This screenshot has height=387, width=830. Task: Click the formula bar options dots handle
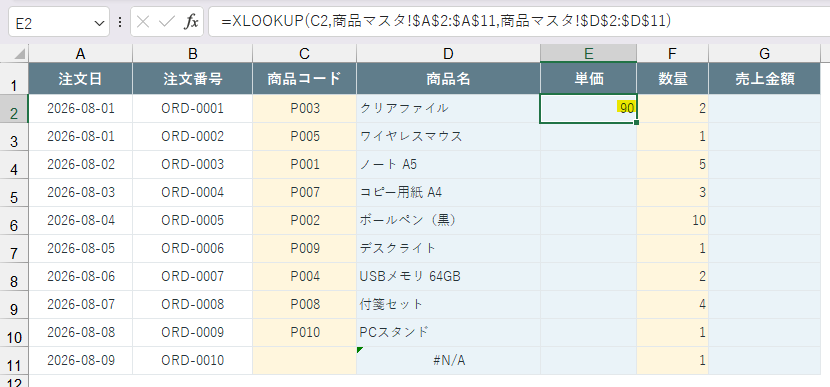(120, 22)
